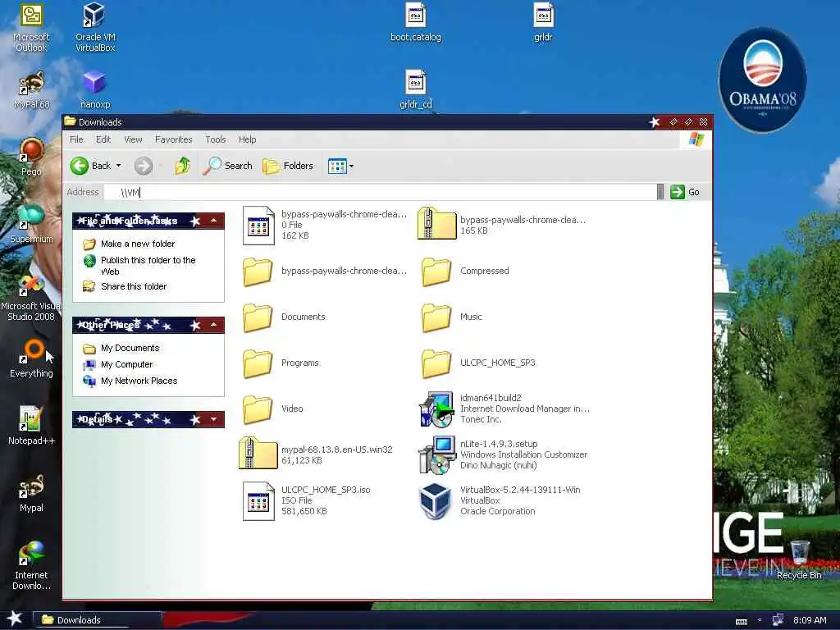The width and height of the screenshot is (840, 630).
Task: Open MyPal 68 desktop shortcut
Action: click(x=31, y=89)
